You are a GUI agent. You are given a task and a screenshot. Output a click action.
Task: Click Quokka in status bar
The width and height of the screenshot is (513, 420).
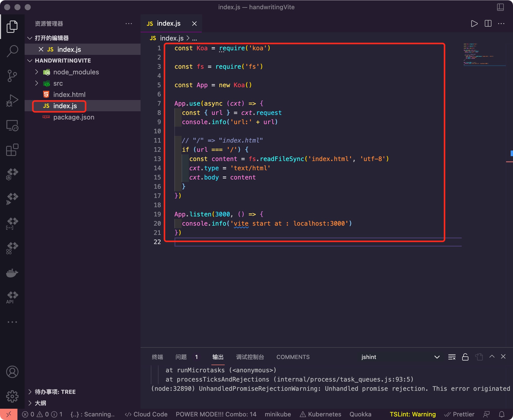click(360, 414)
